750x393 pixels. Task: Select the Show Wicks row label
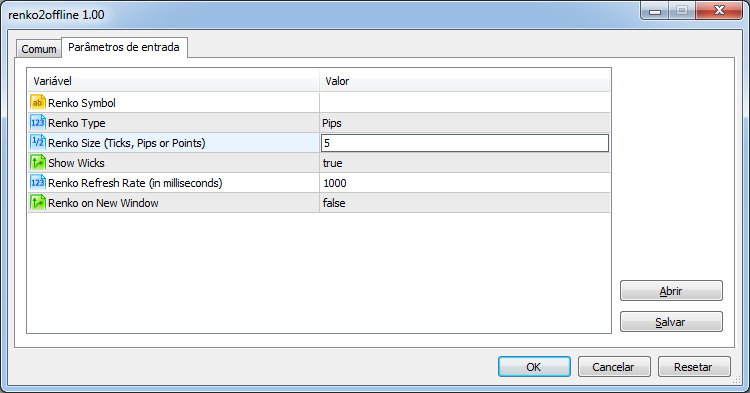pyautogui.click(x=76, y=163)
